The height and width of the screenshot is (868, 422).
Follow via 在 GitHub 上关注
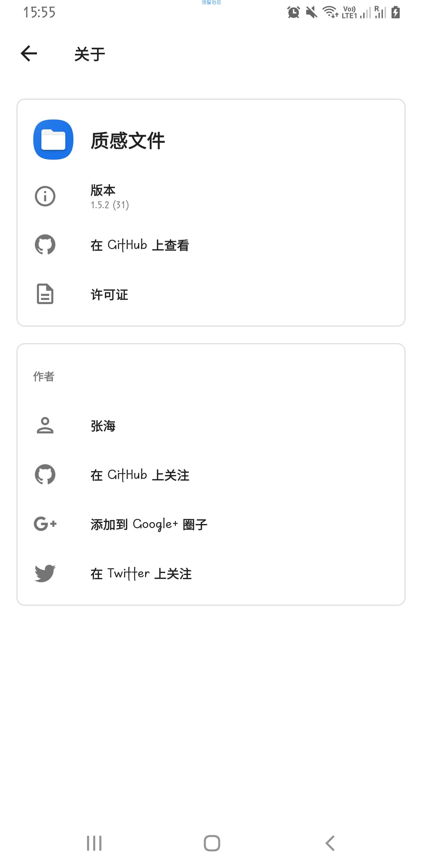click(x=211, y=475)
